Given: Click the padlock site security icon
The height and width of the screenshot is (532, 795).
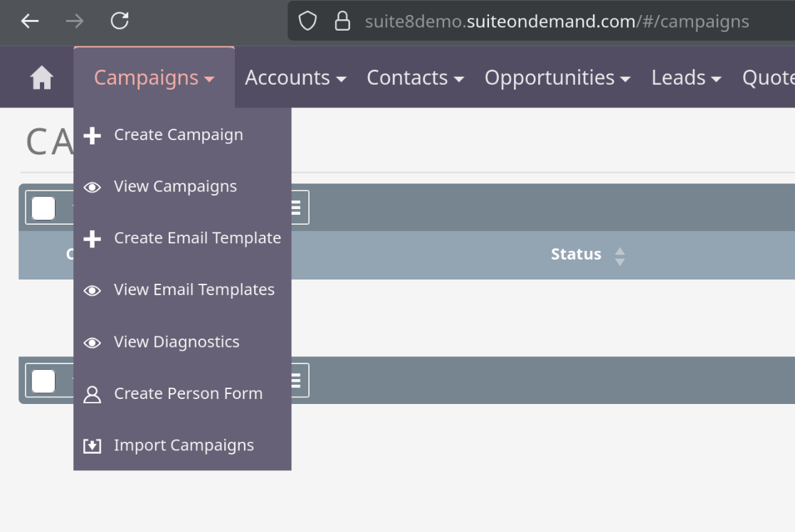Looking at the screenshot, I should (342, 21).
